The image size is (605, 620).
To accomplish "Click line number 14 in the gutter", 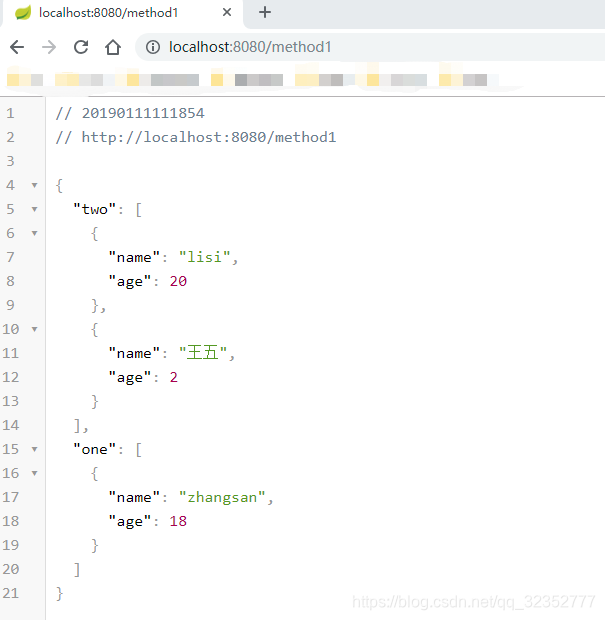I will [11, 425].
